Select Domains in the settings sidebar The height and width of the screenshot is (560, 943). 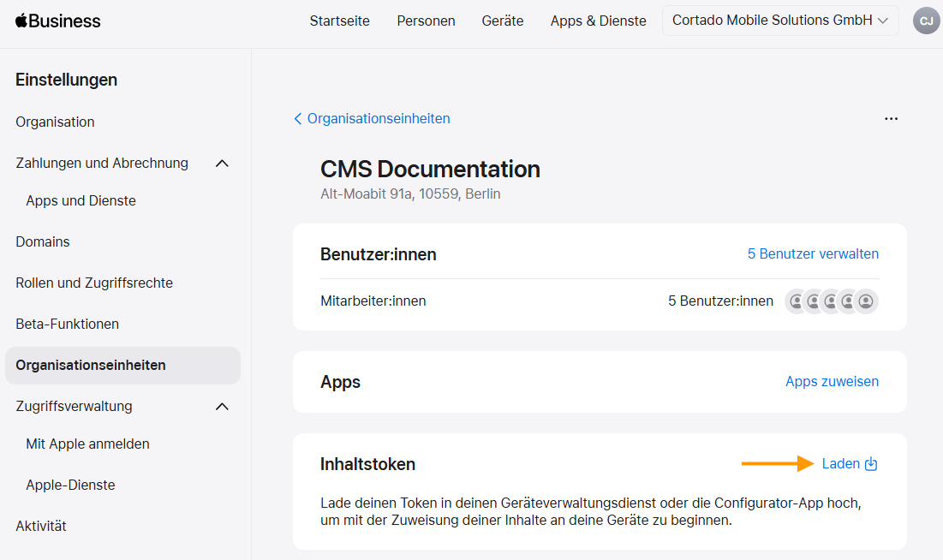(43, 241)
